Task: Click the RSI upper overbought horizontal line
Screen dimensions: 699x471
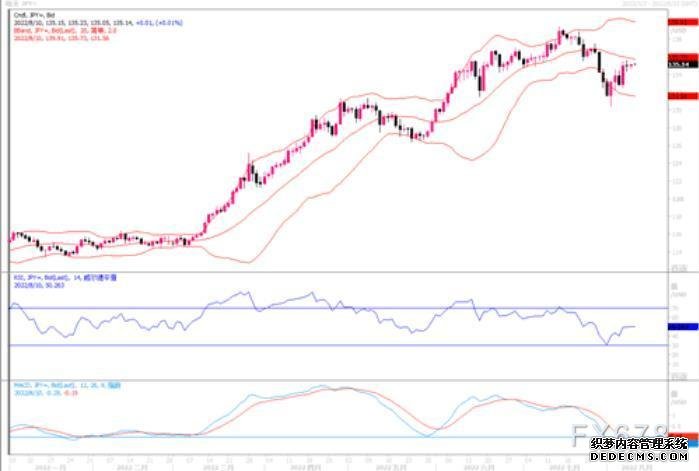Action: click(300, 308)
